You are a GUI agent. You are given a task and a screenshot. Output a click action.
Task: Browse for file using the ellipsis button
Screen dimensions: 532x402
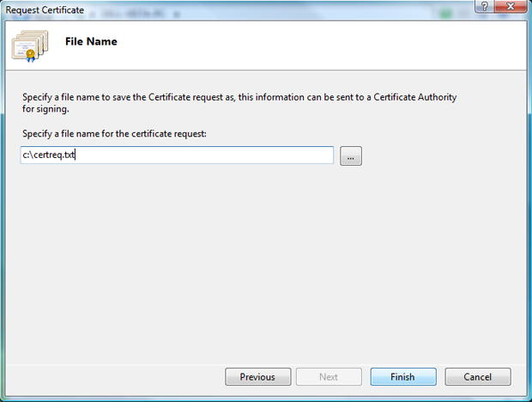coord(351,155)
